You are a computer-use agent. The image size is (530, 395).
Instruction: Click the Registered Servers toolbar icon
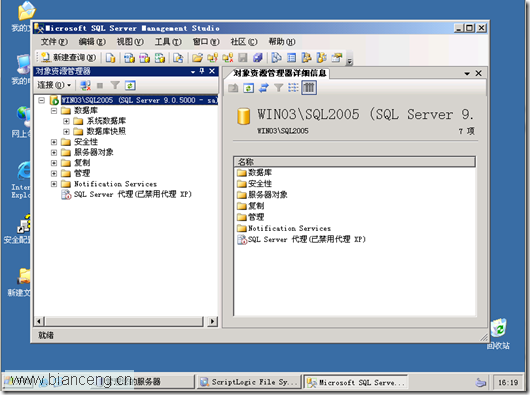[x=276, y=58]
